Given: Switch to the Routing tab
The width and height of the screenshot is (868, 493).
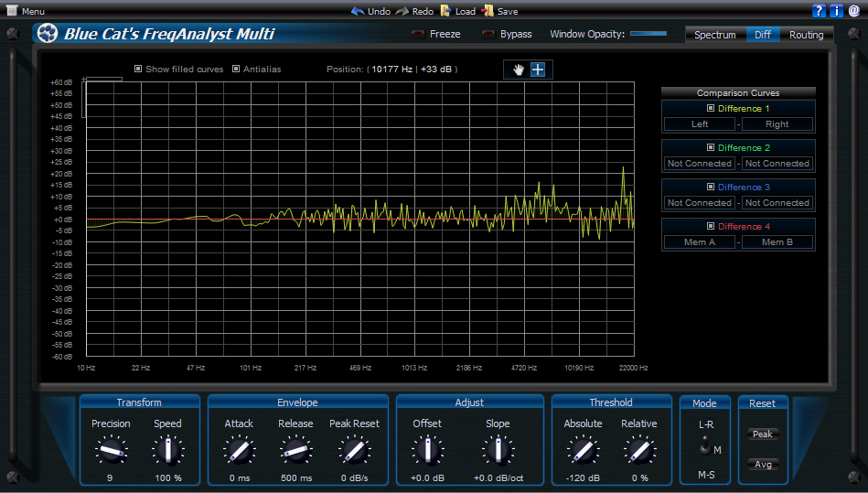Looking at the screenshot, I should [806, 35].
